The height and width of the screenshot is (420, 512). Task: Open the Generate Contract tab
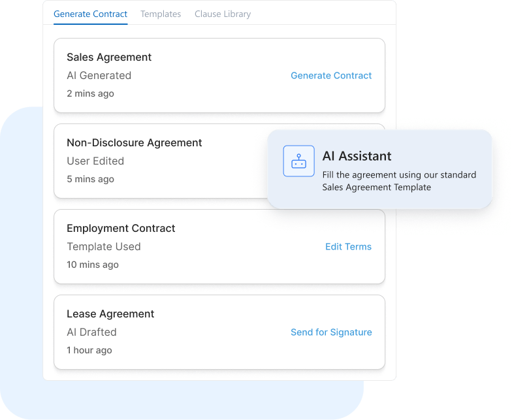click(x=90, y=14)
